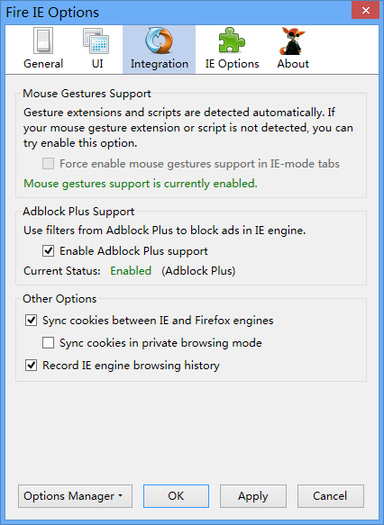The height and width of the screenshot is (525, 384).
Task: Select the light switch General icon
Action: [43, 41]
